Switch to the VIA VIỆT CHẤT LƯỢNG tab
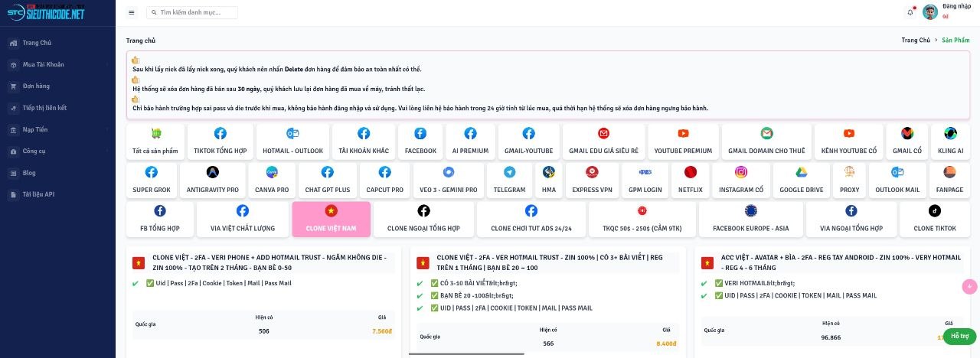This screenshot has height=358, width=980. coord(242,219)
